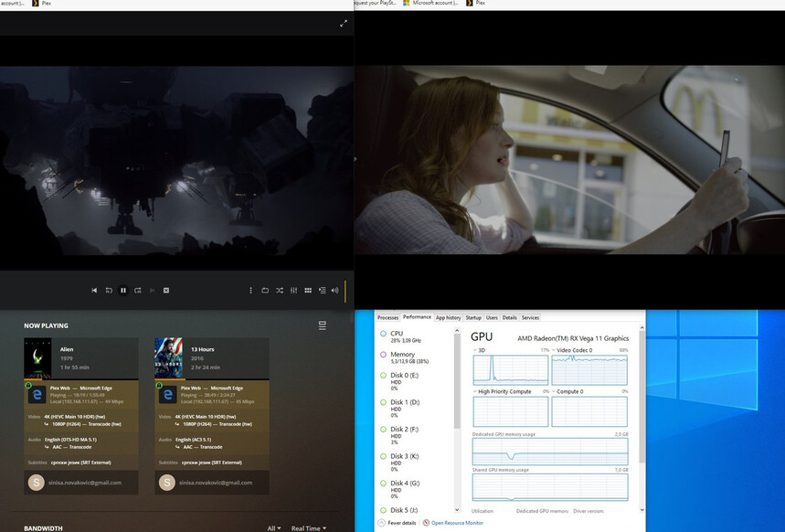Open user avatar under the 13 Hours session
The width and height of the screenshot is (785, 532).
pyautogui.click(x=166, y=483)
